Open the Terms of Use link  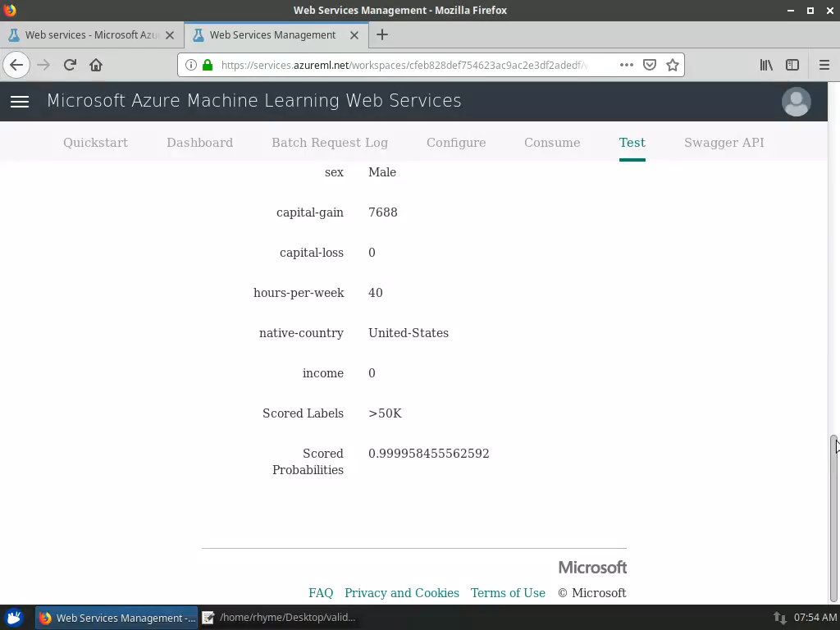click(x=508, y=592)
